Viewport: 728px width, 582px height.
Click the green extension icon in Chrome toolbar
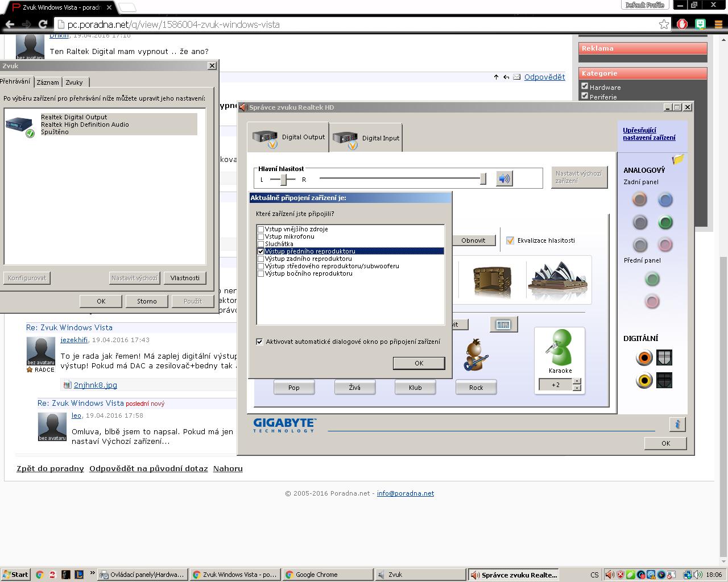[x=700, y=24]
